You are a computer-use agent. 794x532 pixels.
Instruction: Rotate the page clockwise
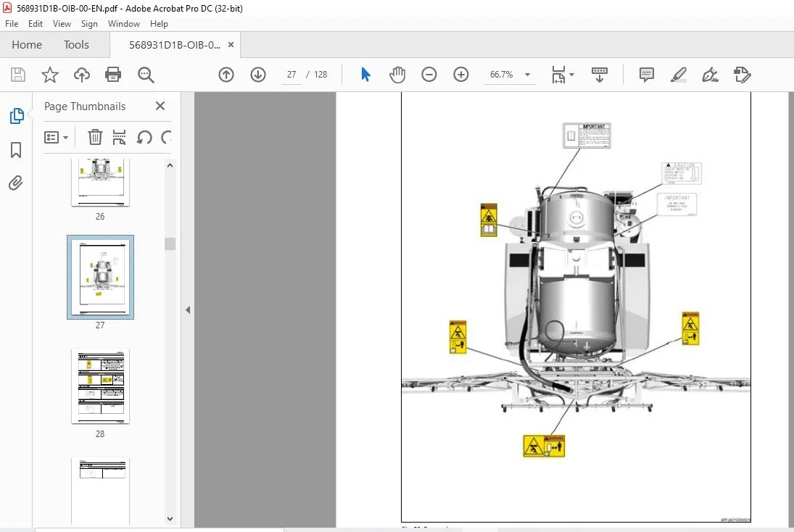pyautogui.click(x=165, y=137)
